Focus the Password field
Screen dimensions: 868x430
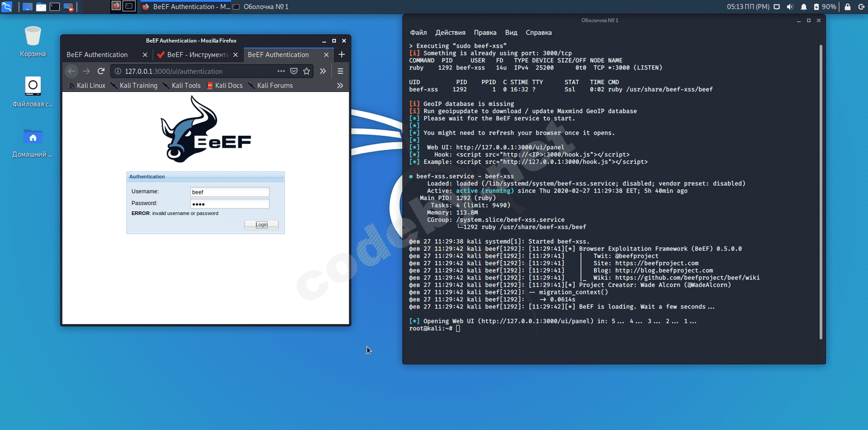pos(230,204)
